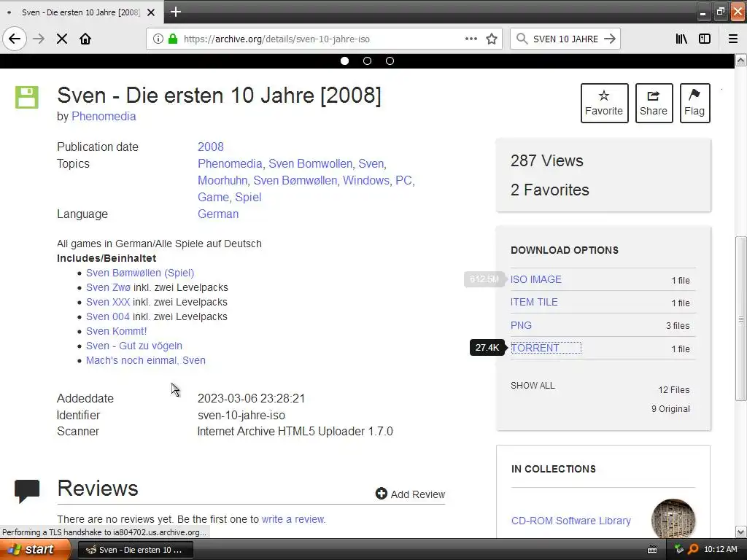Open the Windows topic link

(x=366, y=181)
